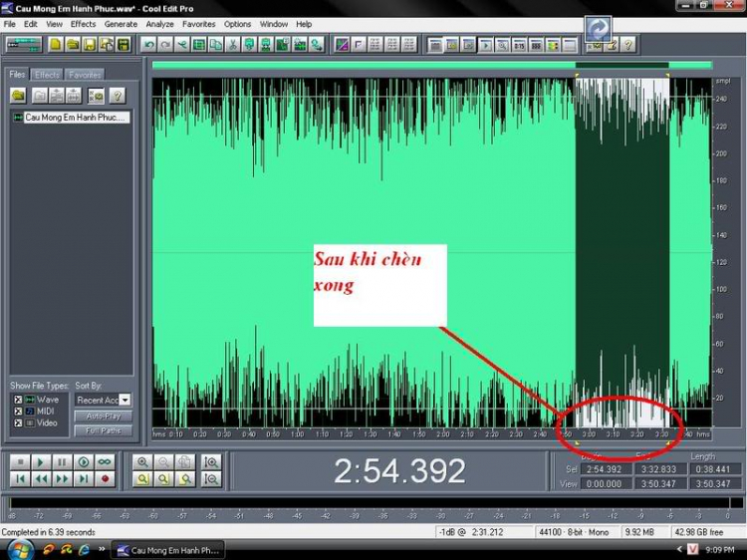Click zoom to left edge of selection
The height and width of the screenshot is (560, 747).
point(163,478)
